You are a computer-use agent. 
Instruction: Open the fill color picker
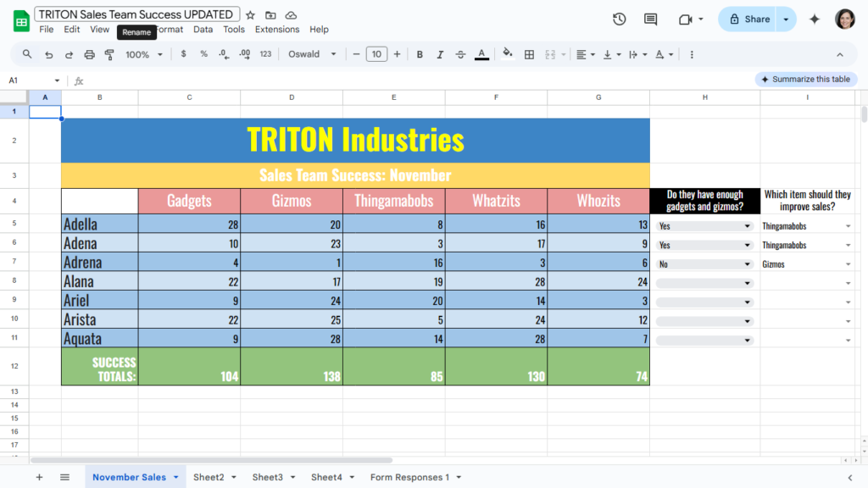click(508, 54)
